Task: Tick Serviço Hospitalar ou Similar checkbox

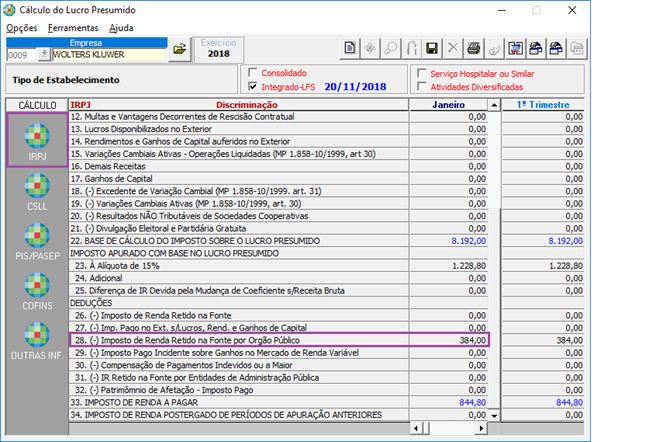Action: coord(422,73)
